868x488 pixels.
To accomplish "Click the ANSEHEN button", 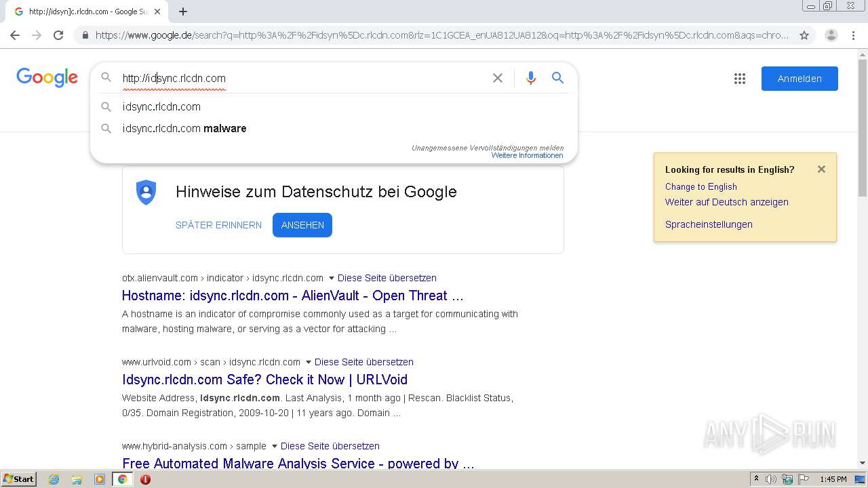I will point(302,225).
